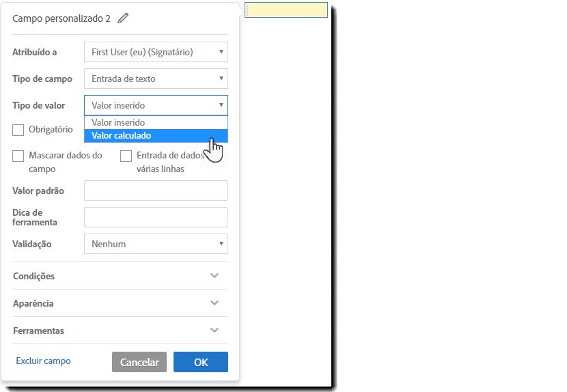Screen dimensions: 567x392
Task: Confirm with the OK button
Action: 200,363
